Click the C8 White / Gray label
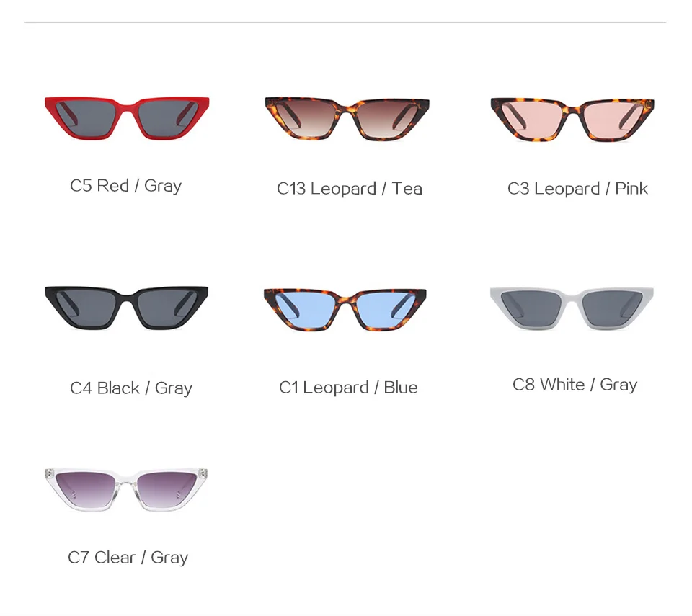This screenshot has height=616, width=692. coord(575,385)
